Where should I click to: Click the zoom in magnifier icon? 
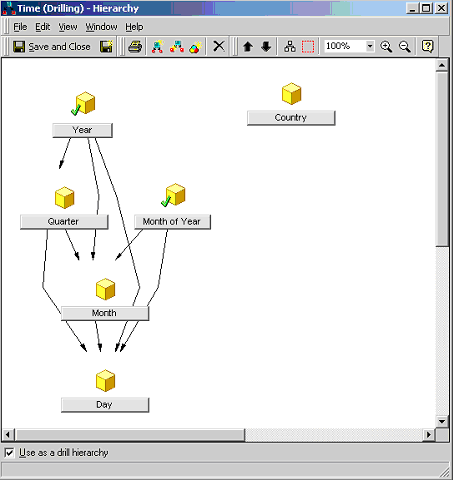[x=386, y=47]
